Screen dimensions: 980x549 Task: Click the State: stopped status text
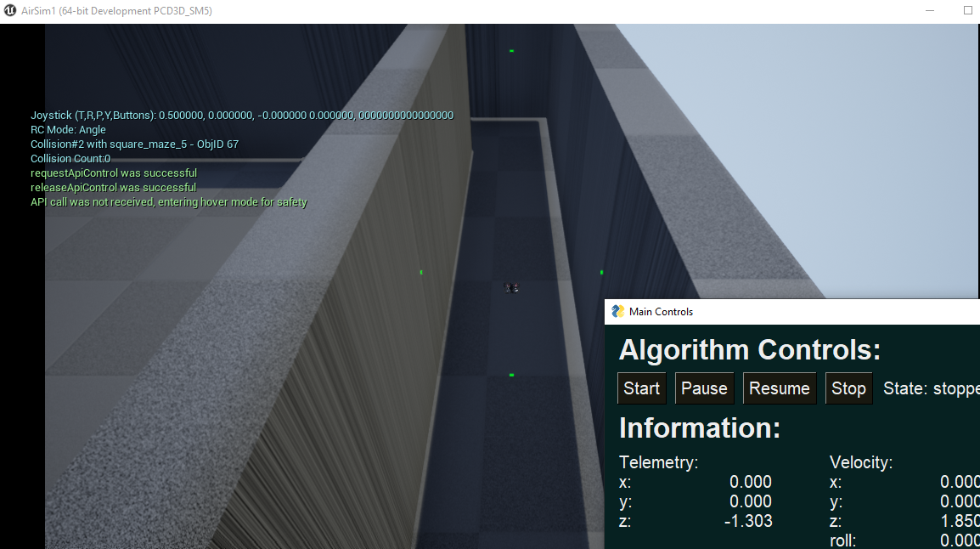pos(932,388)
